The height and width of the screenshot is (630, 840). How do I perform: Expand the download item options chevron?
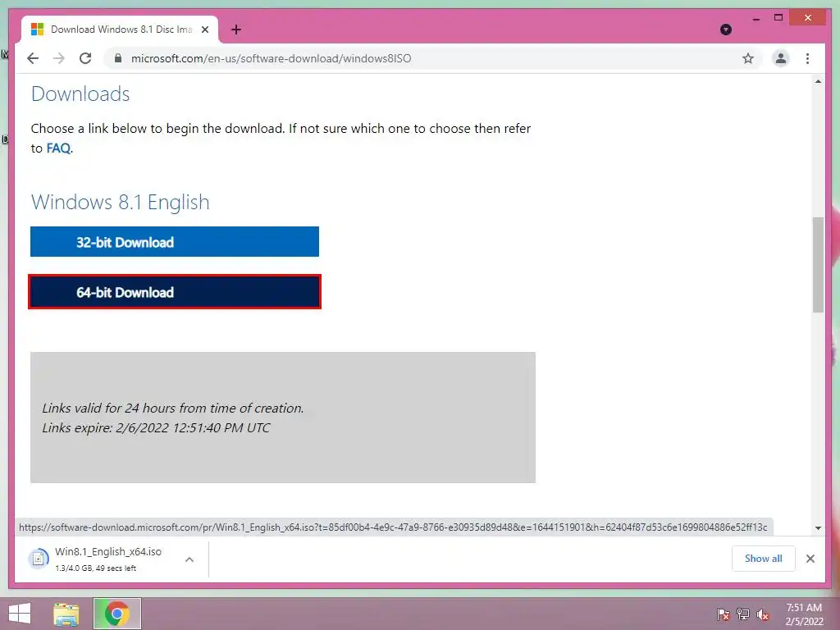tap(189, 559)
